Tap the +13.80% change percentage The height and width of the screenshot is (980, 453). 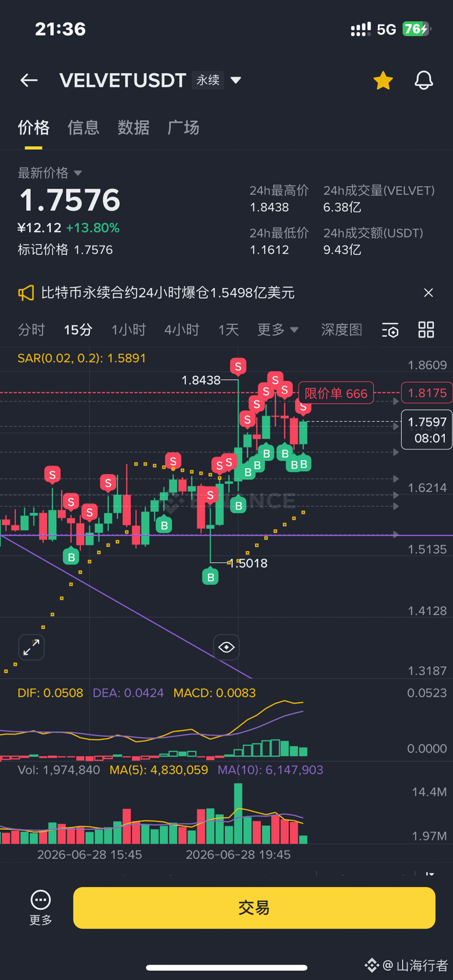(x=92, y=228)
